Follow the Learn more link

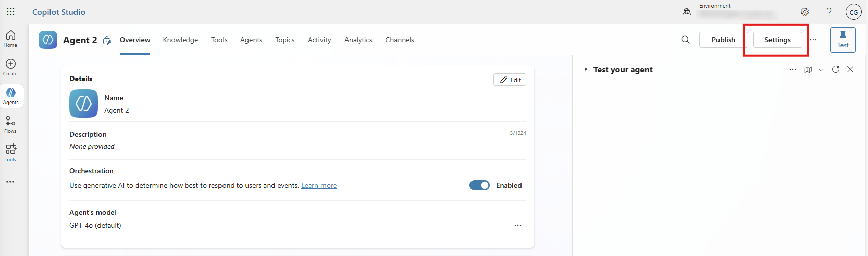(319, 185)
